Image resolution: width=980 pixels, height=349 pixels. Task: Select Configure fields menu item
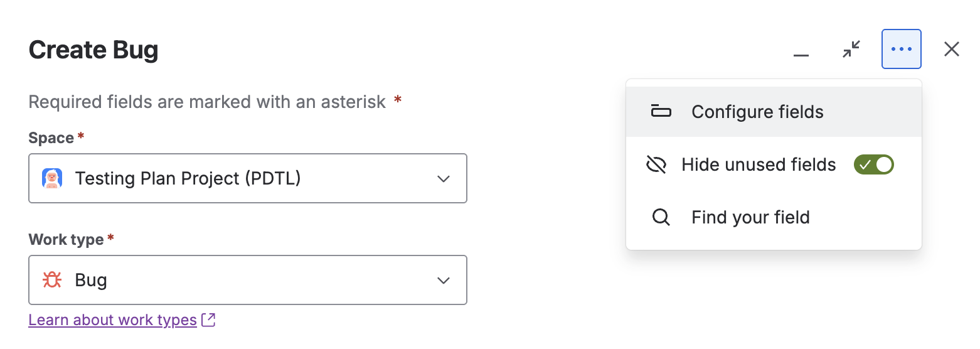pos(757,112)
